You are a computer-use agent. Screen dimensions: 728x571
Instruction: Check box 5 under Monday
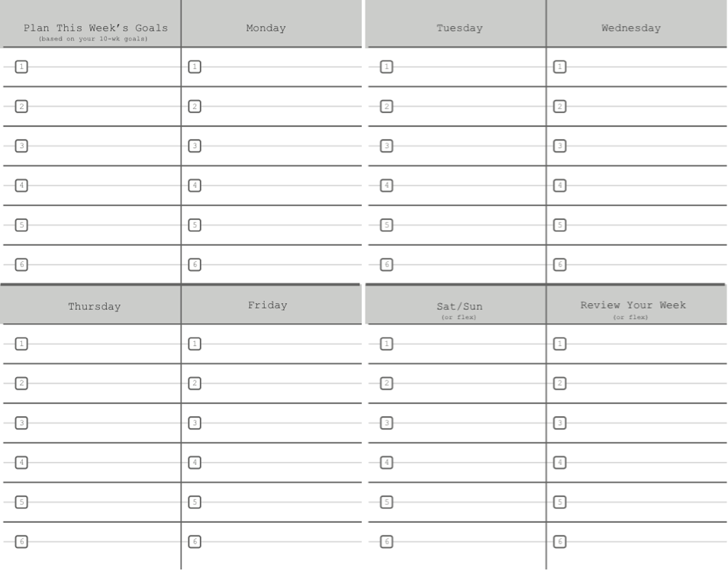[195, 225]
